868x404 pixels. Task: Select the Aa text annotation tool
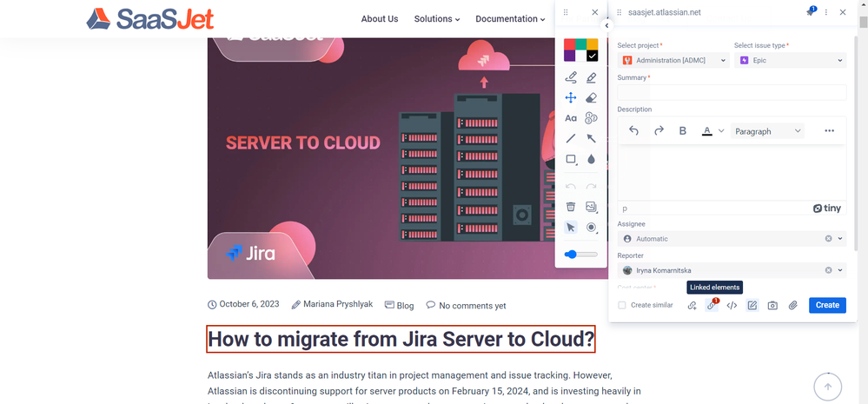[571, 118]
